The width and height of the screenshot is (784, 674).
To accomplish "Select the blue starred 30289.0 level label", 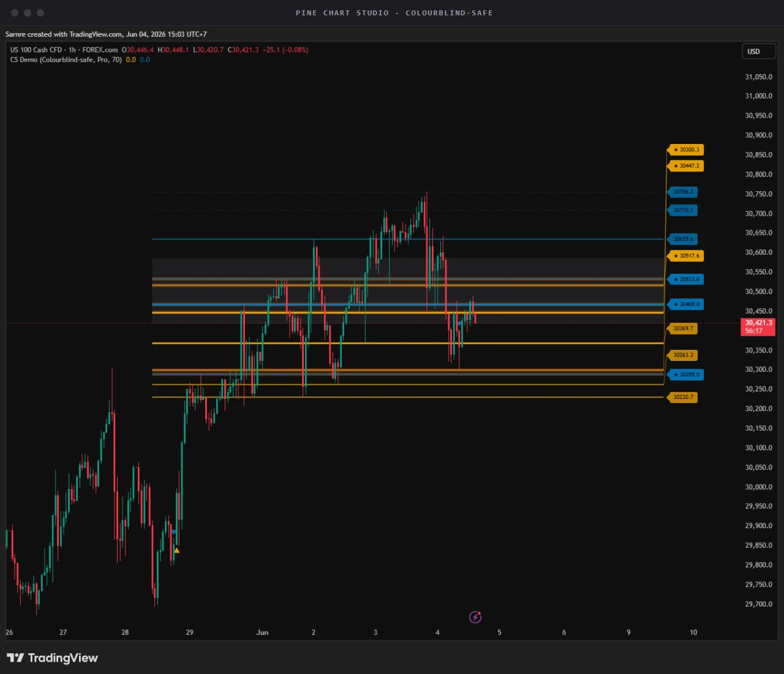I will pyautogui.click(x=685, y=374).
